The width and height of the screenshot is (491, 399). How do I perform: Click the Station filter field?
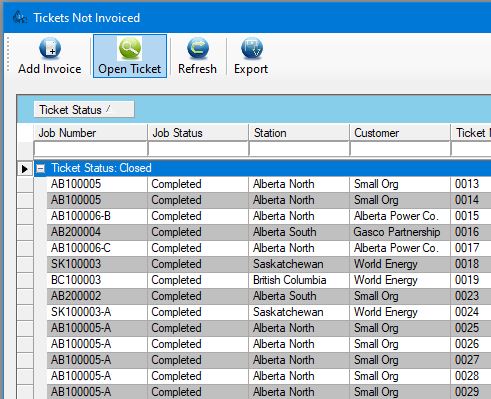299,149
